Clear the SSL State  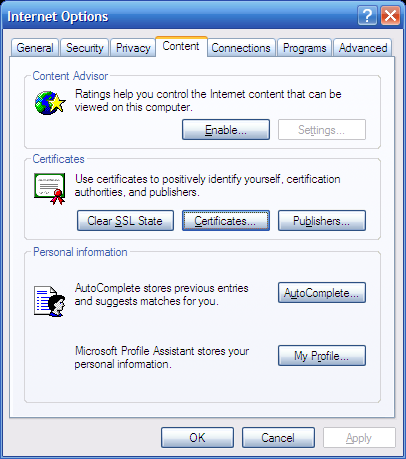(125, 221)
